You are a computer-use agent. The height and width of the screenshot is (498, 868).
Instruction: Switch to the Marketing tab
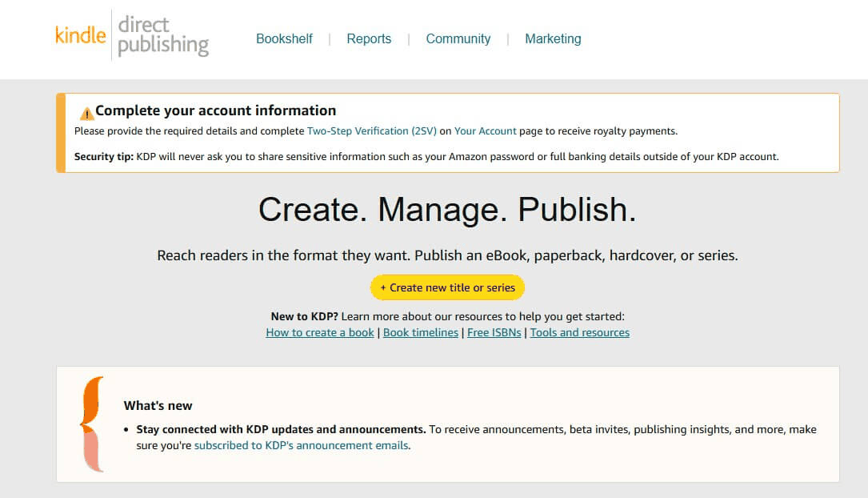(553, 38)
